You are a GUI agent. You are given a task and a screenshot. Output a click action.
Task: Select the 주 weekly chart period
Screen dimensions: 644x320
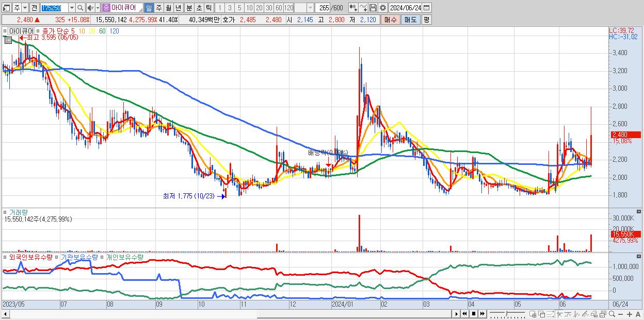158,8
